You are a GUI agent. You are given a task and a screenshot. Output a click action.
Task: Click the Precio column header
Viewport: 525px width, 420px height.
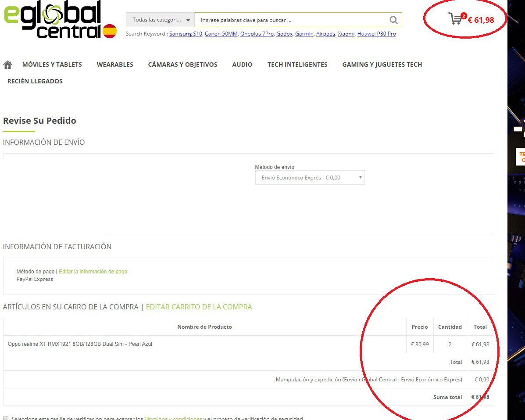click(420, 327)
